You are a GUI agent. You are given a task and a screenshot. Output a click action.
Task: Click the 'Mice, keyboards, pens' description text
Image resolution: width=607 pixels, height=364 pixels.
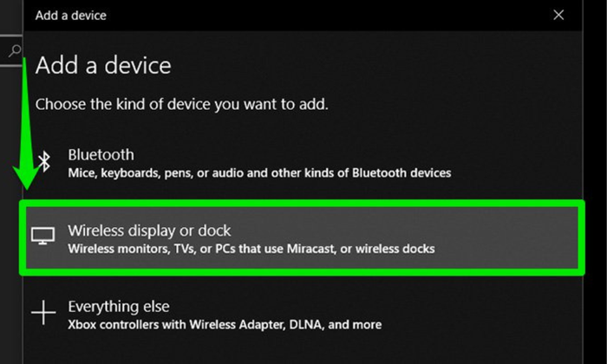coord(259,173)
